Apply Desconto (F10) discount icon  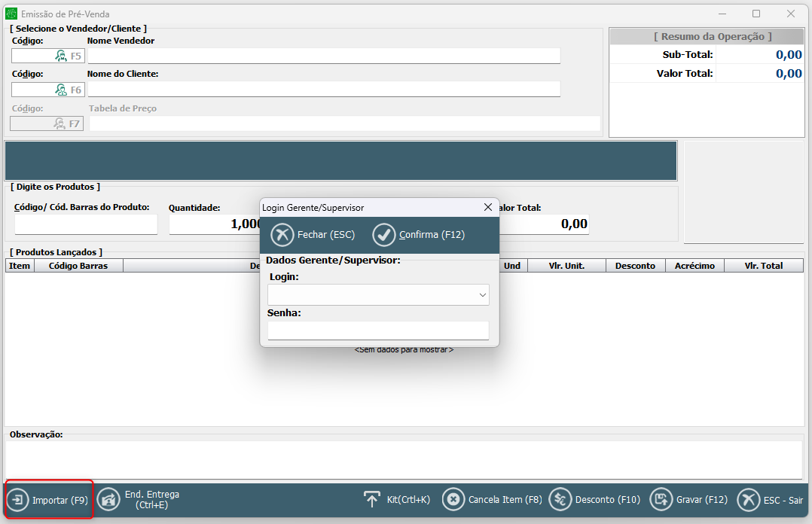(x=560, y=500)
